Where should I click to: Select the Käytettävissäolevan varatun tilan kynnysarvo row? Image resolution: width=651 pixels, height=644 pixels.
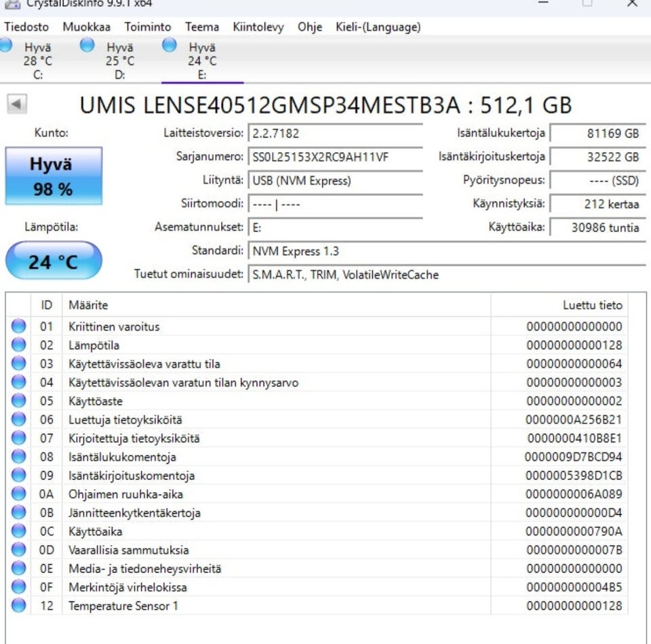pos(317,382)
